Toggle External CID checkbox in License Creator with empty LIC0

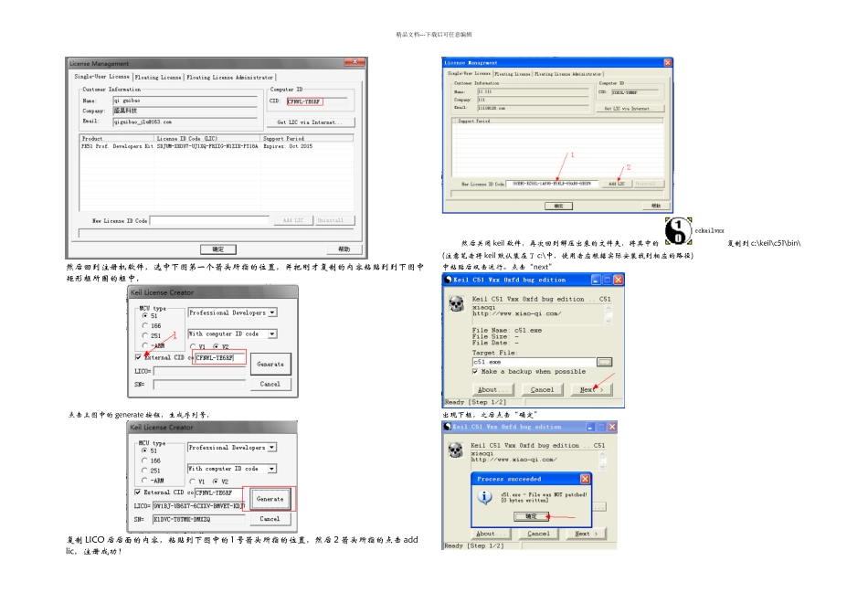[138, 357]
